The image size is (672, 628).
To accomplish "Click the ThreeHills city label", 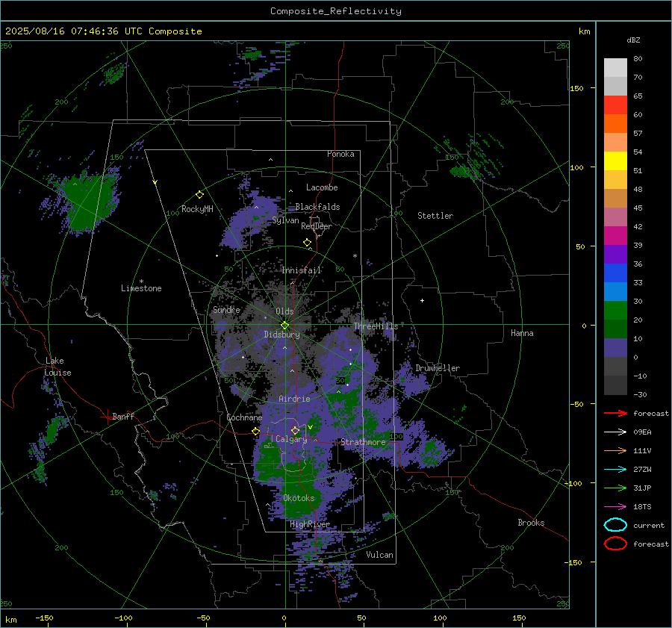I will coord(376,326).
